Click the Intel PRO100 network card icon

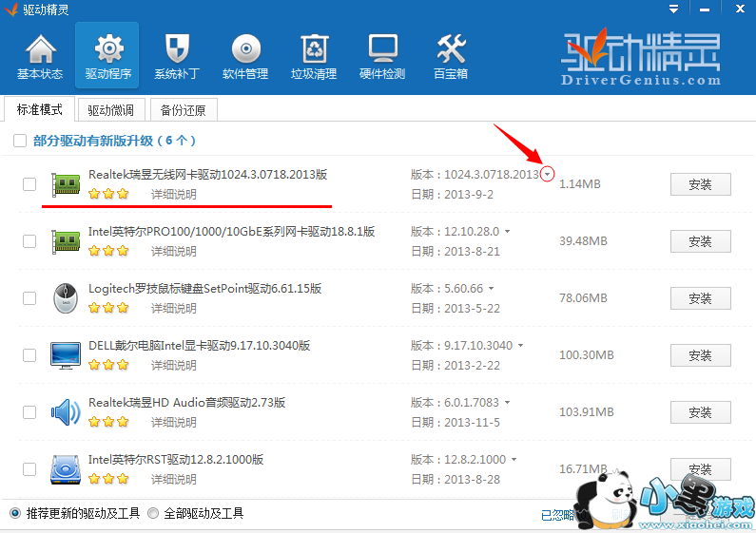pyautogui.click(x=66, y=241)
